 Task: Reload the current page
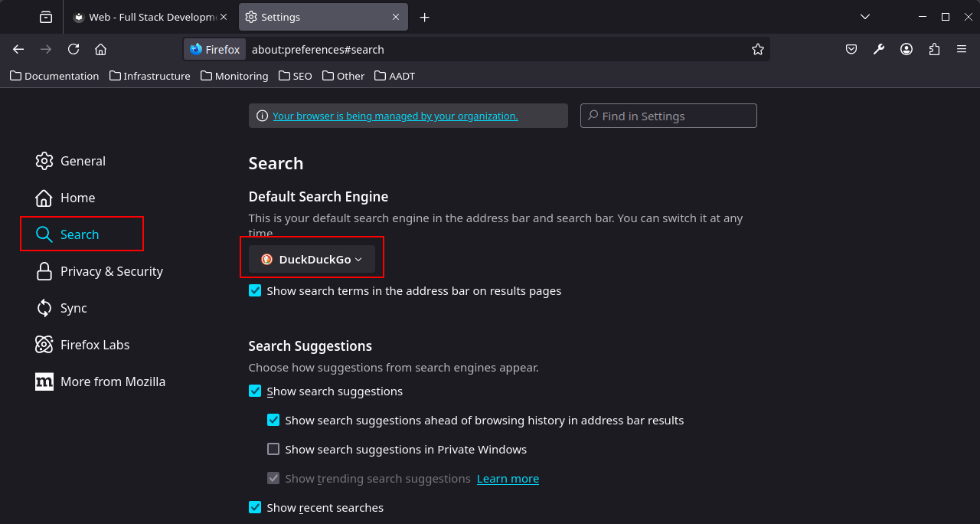coord(73,49)
